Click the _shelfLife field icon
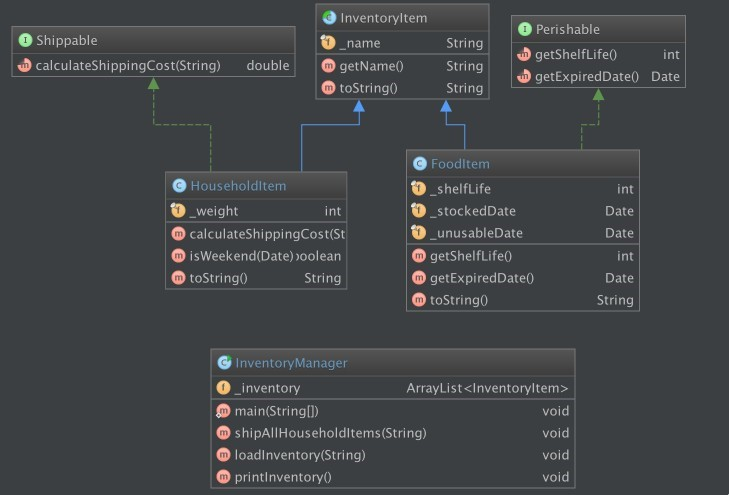 click(419, 189)
